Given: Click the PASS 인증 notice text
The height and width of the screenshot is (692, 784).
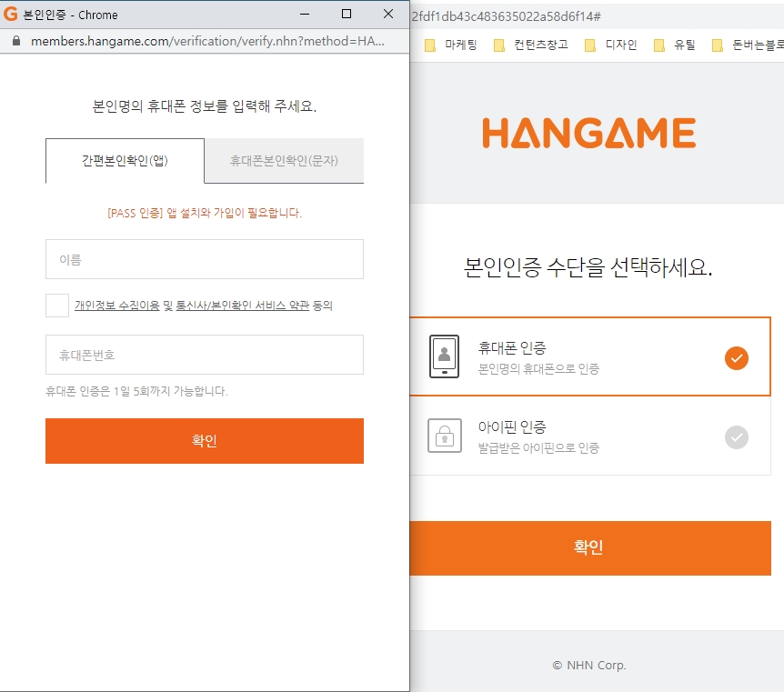Looking at the screenshot, I should tap(205, 213).
